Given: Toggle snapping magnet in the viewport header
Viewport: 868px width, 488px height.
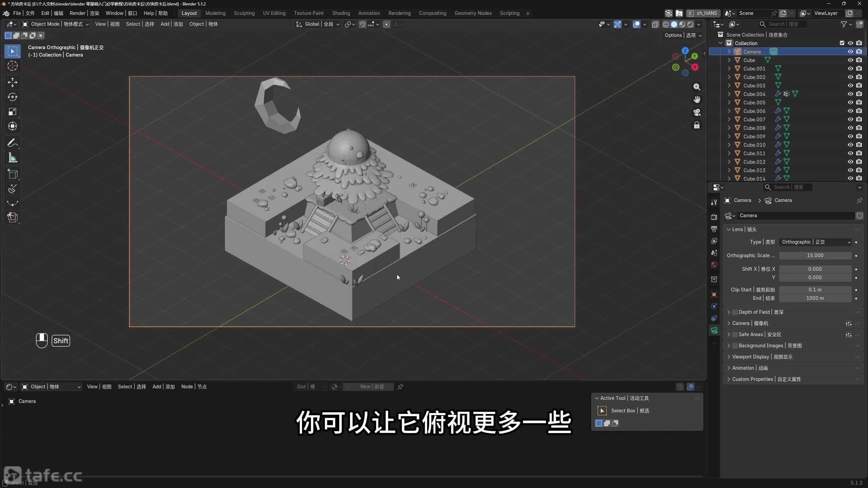Looking at the screenshot, I should pos(362,24).
